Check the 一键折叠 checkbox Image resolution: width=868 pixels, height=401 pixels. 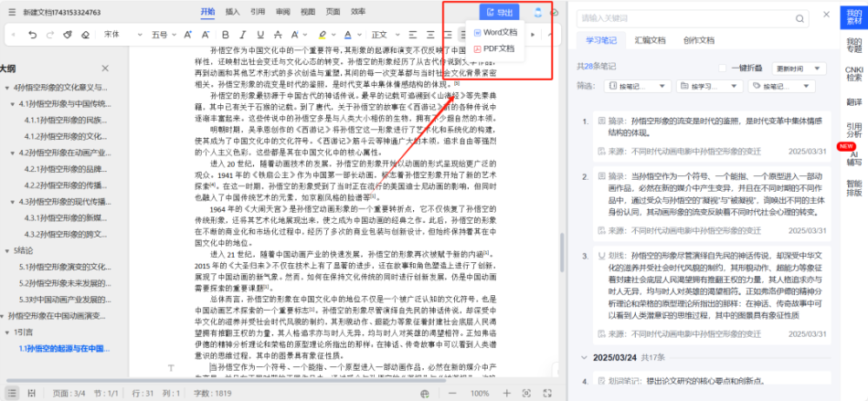(x=724, y=67)
